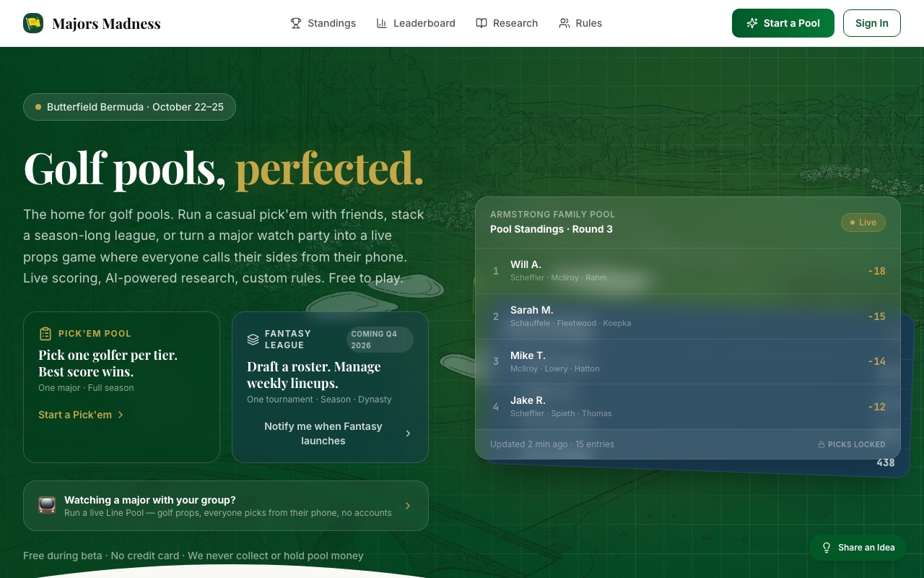The width and height of the screenshot is (924, 578).
Task: Select Sarah M. in the pool standings
Action: click(x=688, y=316)
